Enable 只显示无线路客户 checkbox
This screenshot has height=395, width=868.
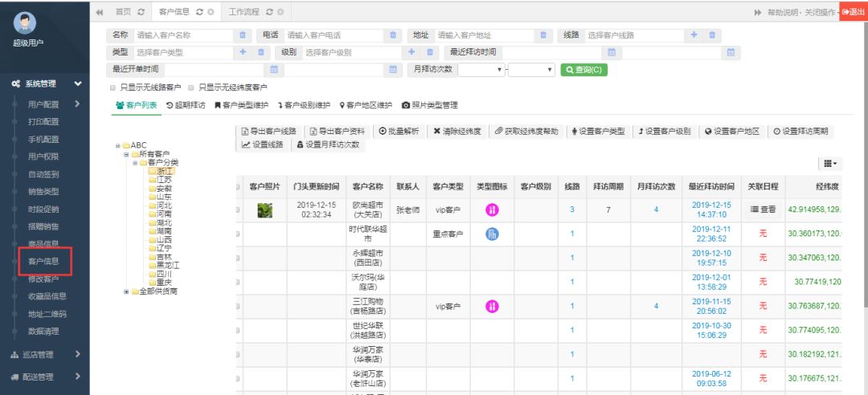coord(113,88)
